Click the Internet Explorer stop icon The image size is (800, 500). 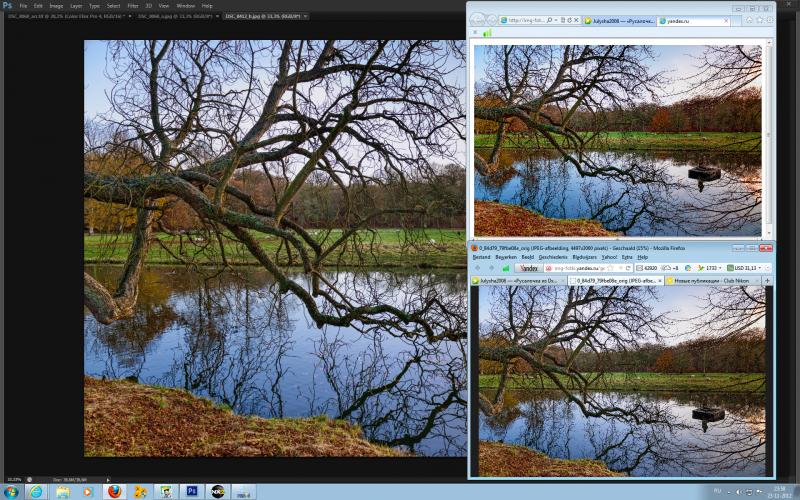click(x=576, y=20)
